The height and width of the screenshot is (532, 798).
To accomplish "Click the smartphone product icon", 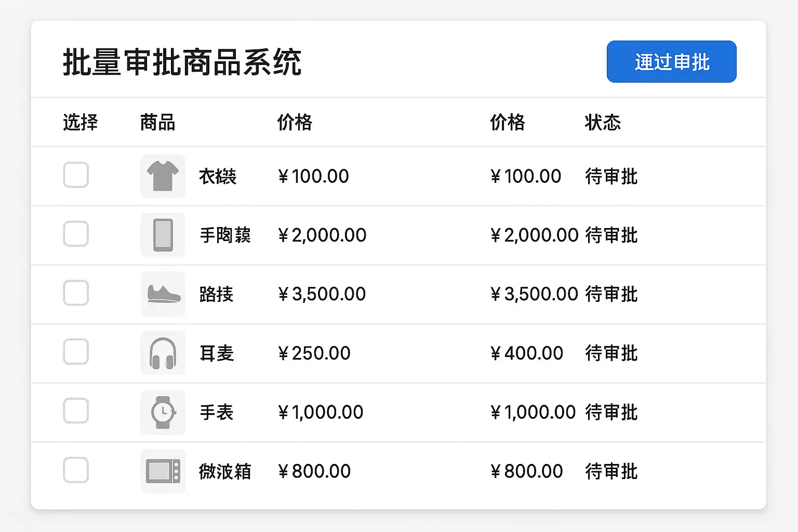I will pyautogui.click(x=163, y=235).
